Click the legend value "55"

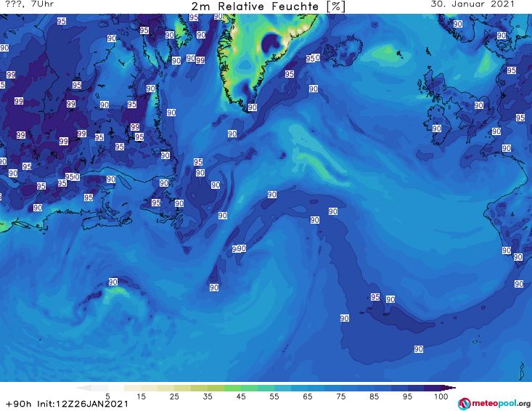pyautogui.click(x=274, y=396)
